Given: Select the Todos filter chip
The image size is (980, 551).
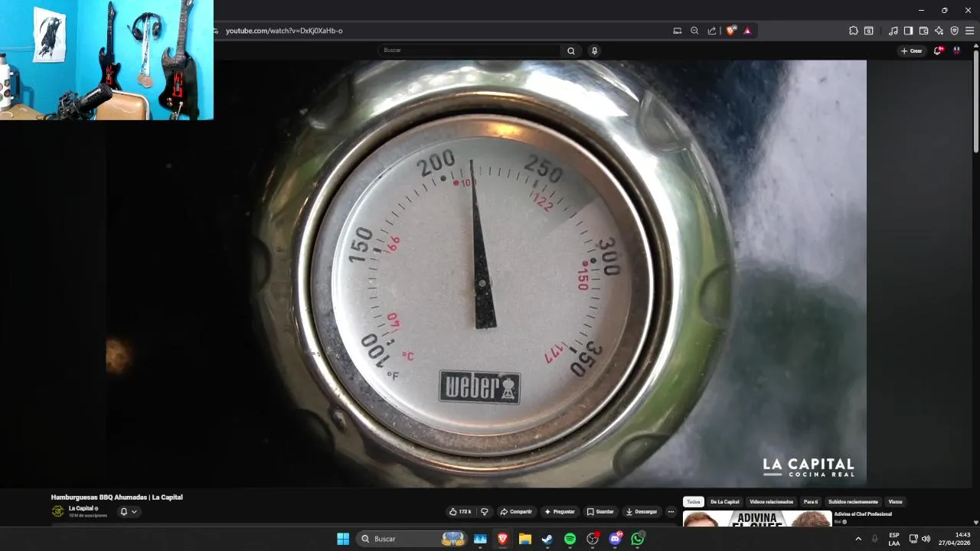Looking at the screenshot, I should pyautogui.click(x=694, y=502).
